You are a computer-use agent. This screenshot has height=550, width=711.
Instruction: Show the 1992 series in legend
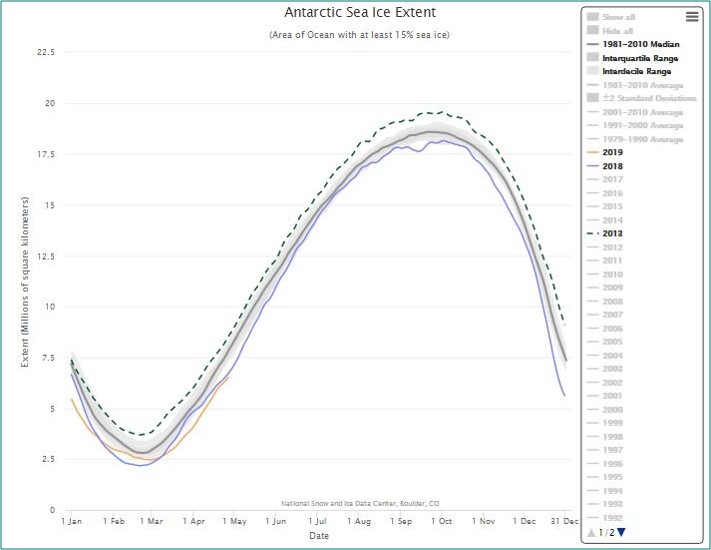[x=612, y=517]
